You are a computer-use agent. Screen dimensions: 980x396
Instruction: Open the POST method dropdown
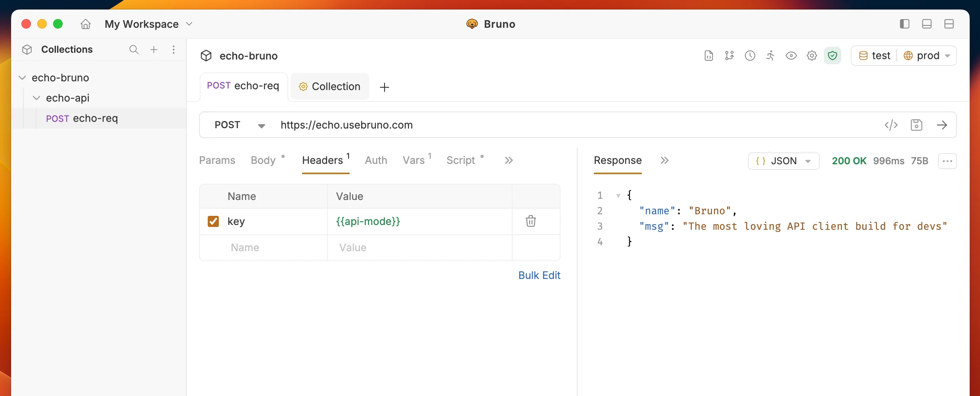pos(239,125)
